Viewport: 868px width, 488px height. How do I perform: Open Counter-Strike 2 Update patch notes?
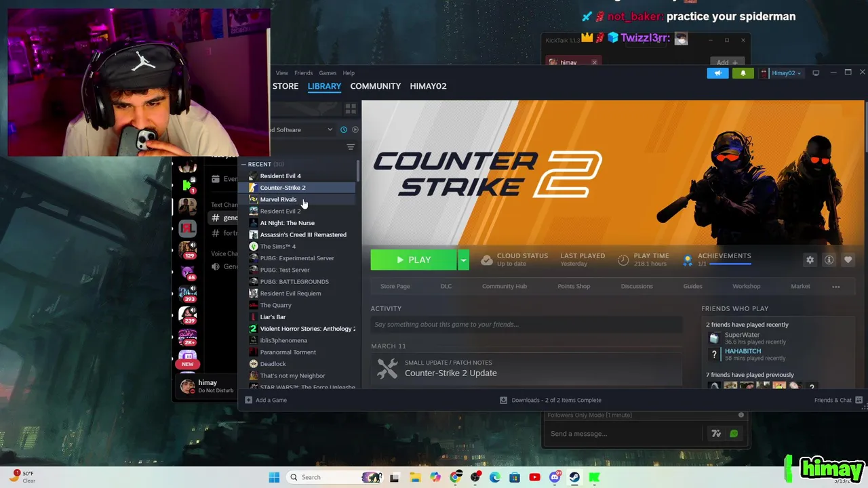coord(526,369)
